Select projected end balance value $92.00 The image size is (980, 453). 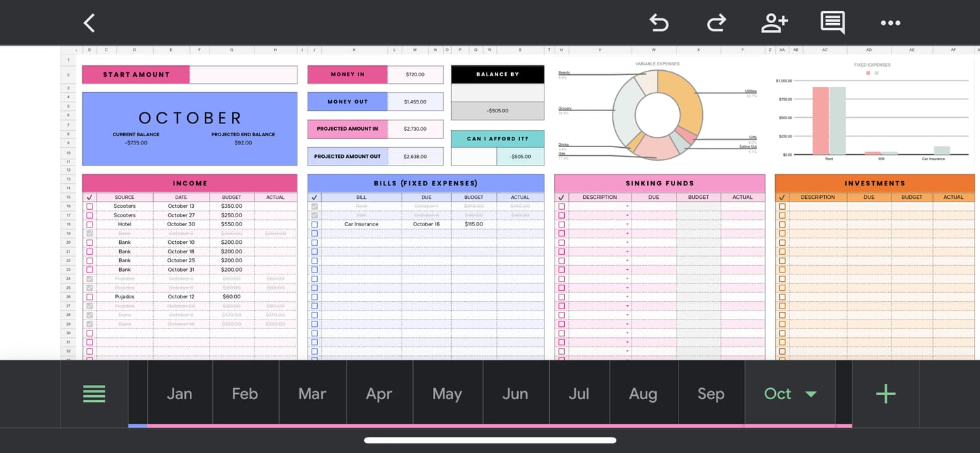[x=243, y=142]
